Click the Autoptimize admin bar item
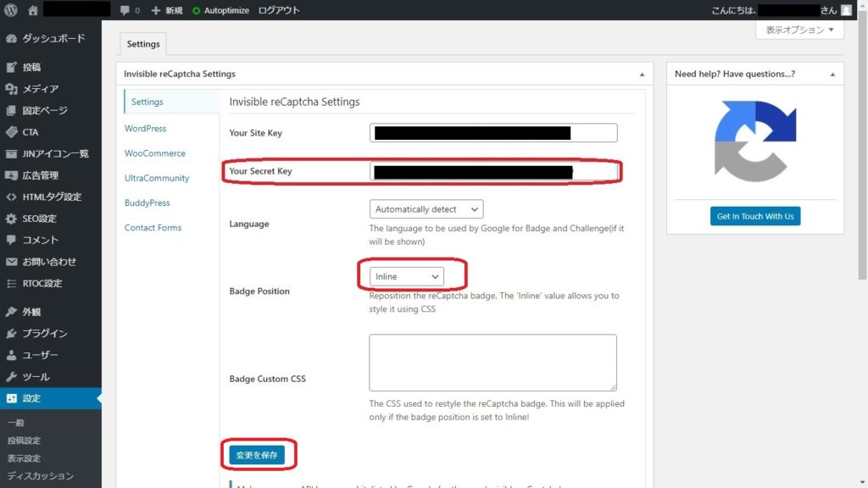Image resolution: width=868 pixels, height=488 pixels. tap(220, 10)
